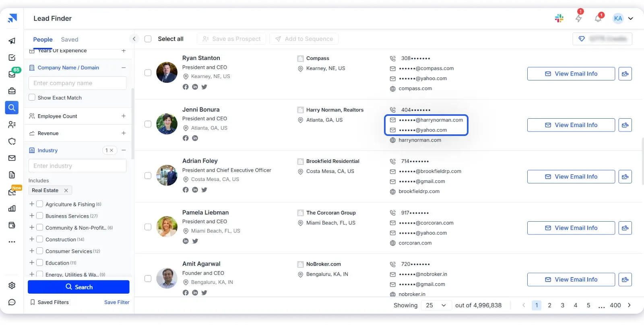Click View Email Info for Amit Agarwal

click(x=571, y=280)
